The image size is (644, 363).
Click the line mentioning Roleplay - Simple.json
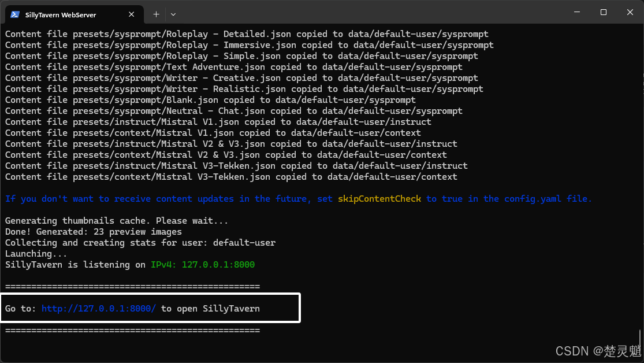coord(241,56)
